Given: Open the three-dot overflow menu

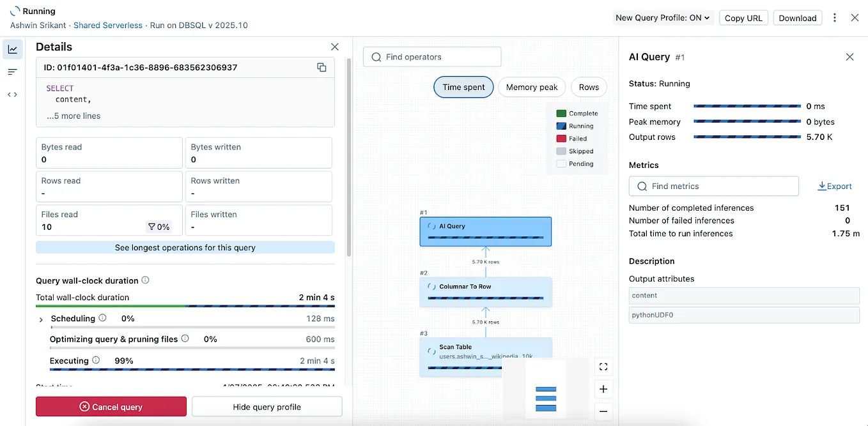Looking at the screenshot, I should (x=835, y=18).
